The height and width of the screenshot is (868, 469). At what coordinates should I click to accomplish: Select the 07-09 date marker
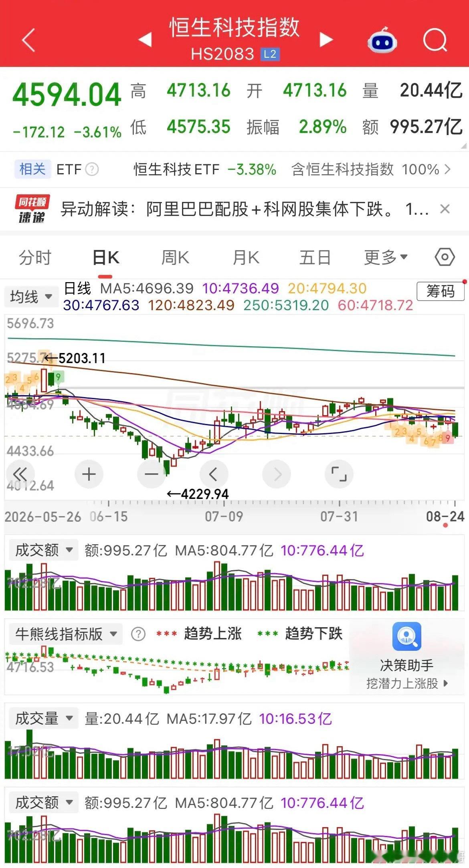point(224,516)
